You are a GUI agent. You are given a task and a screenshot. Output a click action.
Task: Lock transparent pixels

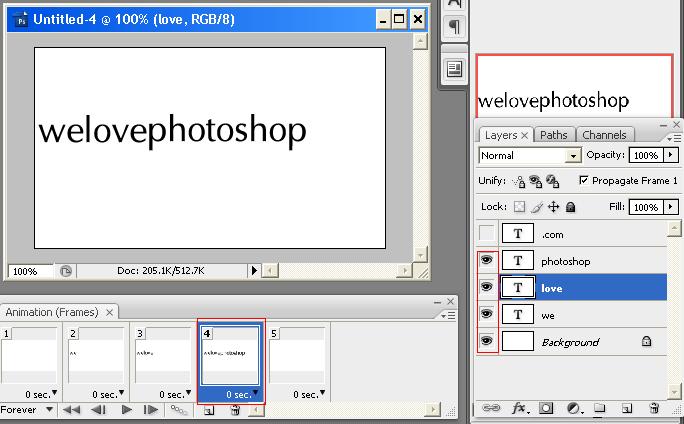tap(519, 207)
